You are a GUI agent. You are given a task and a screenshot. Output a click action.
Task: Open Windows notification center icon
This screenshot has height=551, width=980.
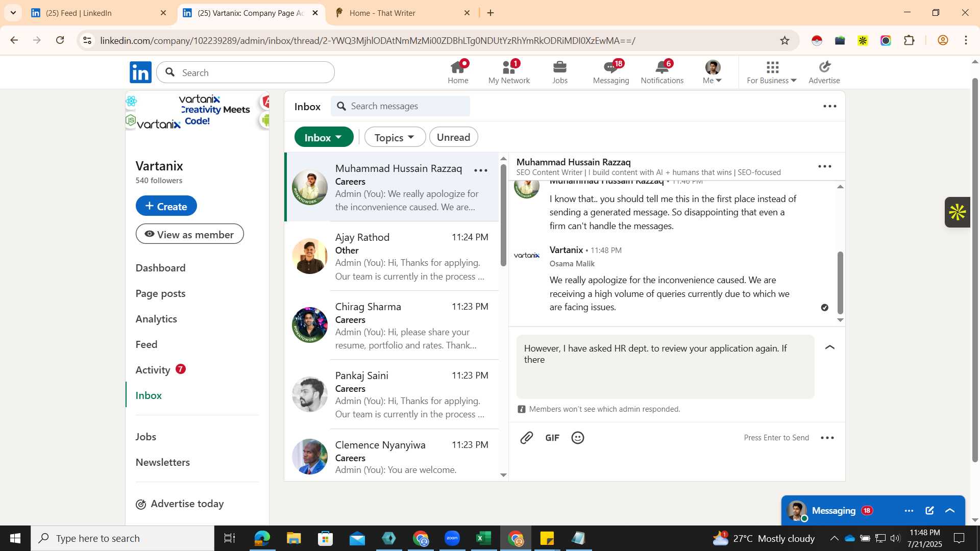click(x=959, y=538)
